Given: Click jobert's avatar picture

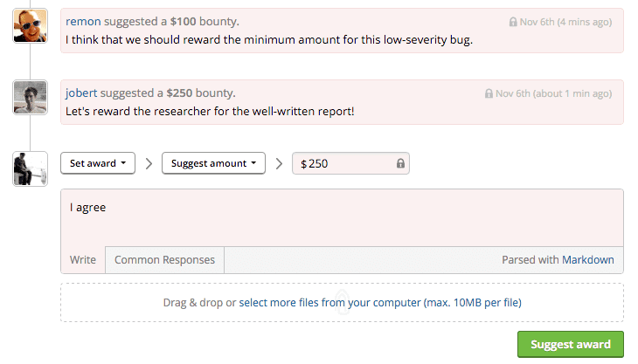Looking at the screenshot, I should [31, 97].
